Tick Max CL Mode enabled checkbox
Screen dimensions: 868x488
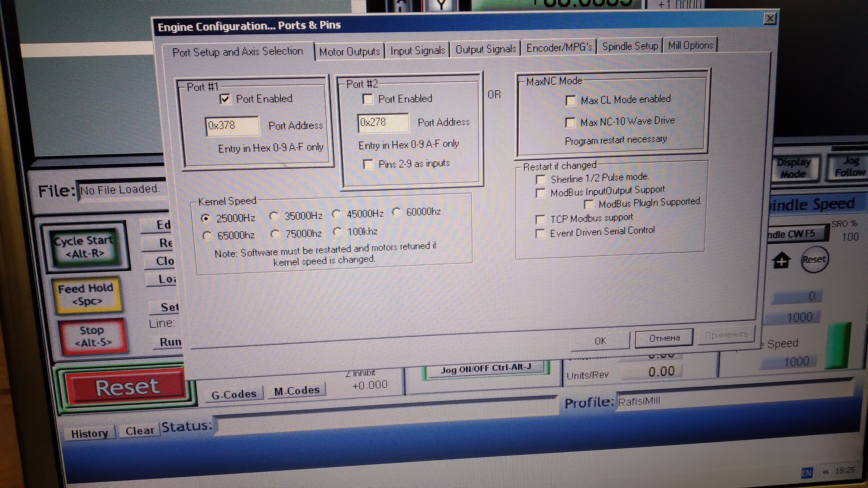(570, 100)
